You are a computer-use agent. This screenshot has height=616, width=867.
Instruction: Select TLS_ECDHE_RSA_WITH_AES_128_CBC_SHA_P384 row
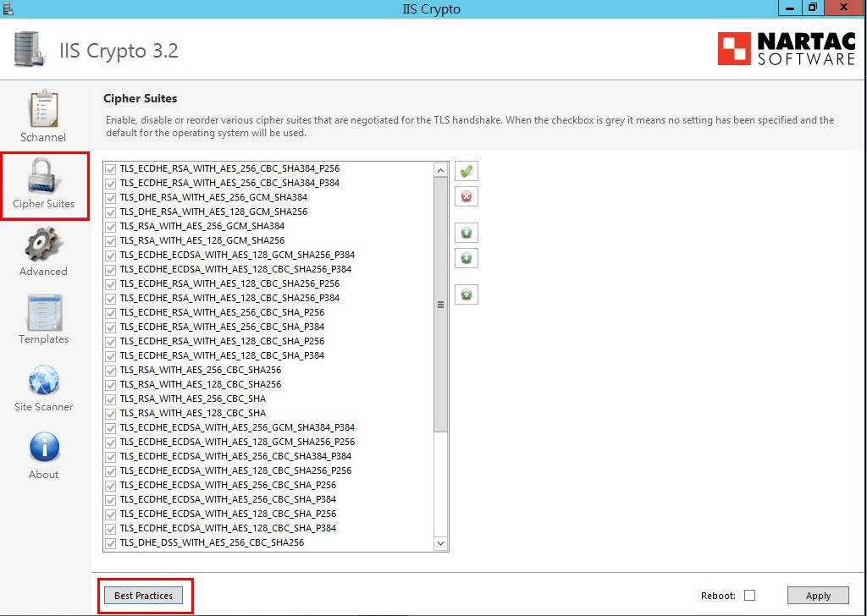[268, 355]
